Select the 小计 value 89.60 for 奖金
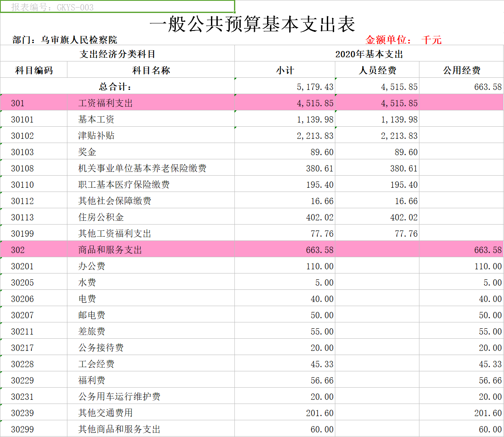Viewport: 504px width, 437px height. [x=285, y=151]
